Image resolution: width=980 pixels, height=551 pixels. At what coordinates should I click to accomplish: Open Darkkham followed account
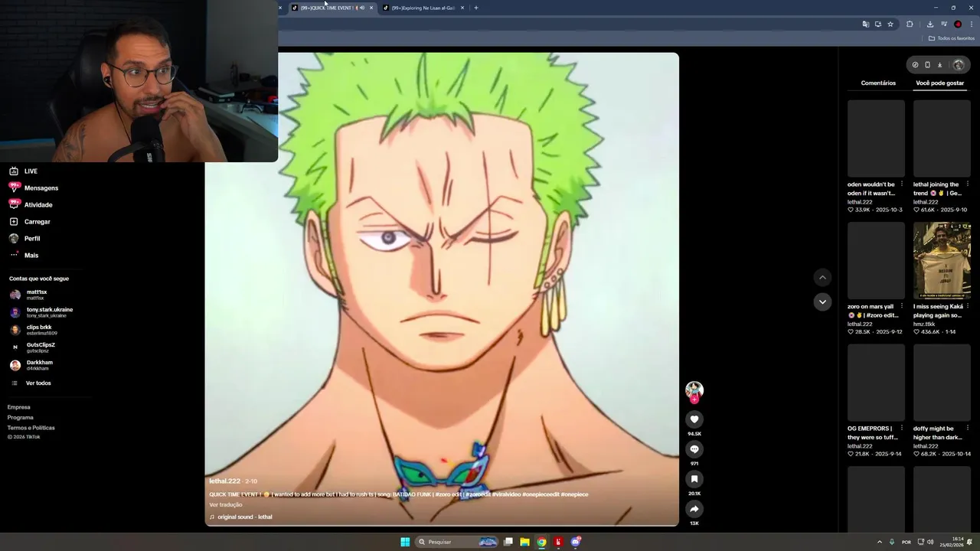[x=31, y=365]
